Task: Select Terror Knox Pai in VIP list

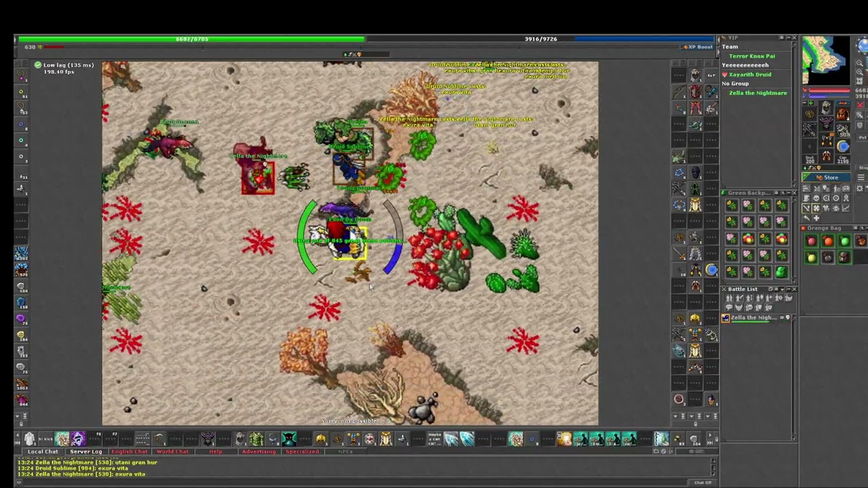Action: point(751,56)
